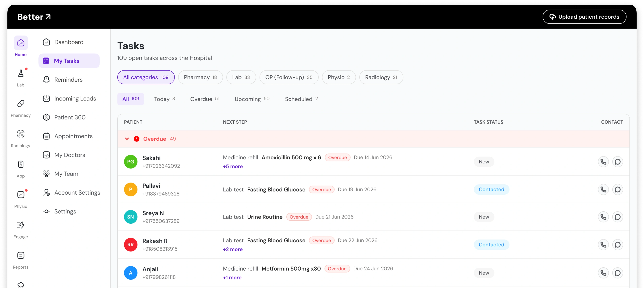
Task: Click Sreya N's New status badge
Action: (x=484, y=217)
